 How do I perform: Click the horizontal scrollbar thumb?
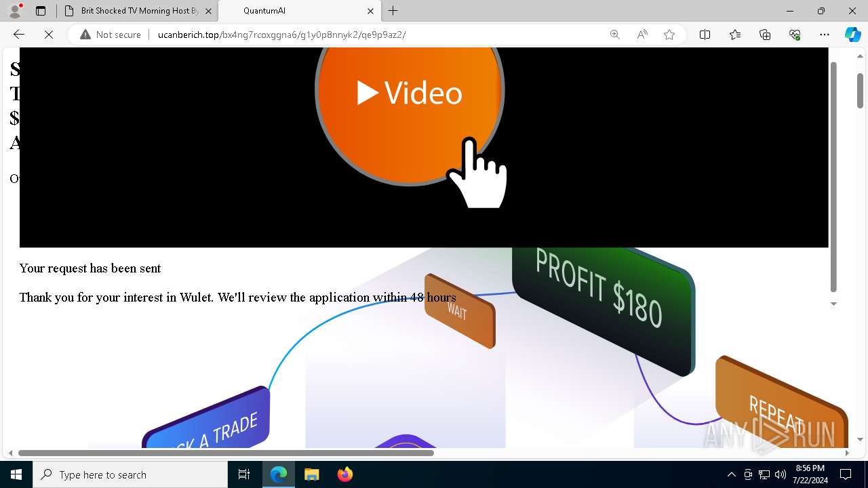[x=226, y=453]
